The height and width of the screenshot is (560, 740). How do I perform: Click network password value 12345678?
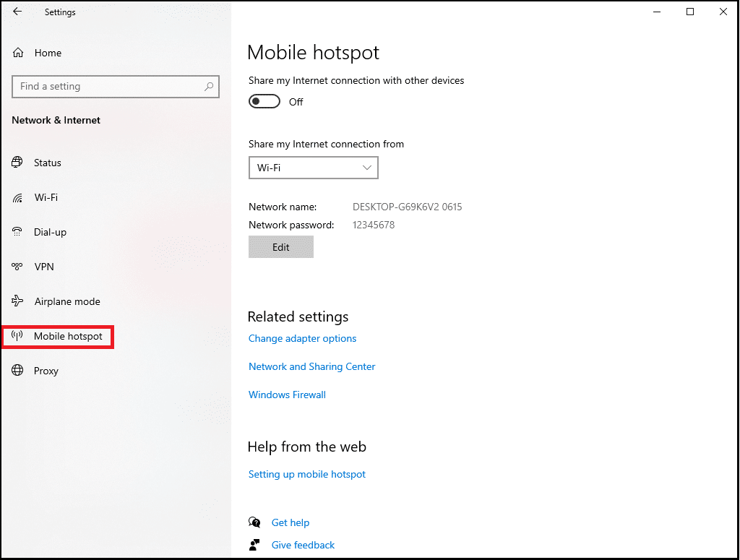[x=374, y=225]
